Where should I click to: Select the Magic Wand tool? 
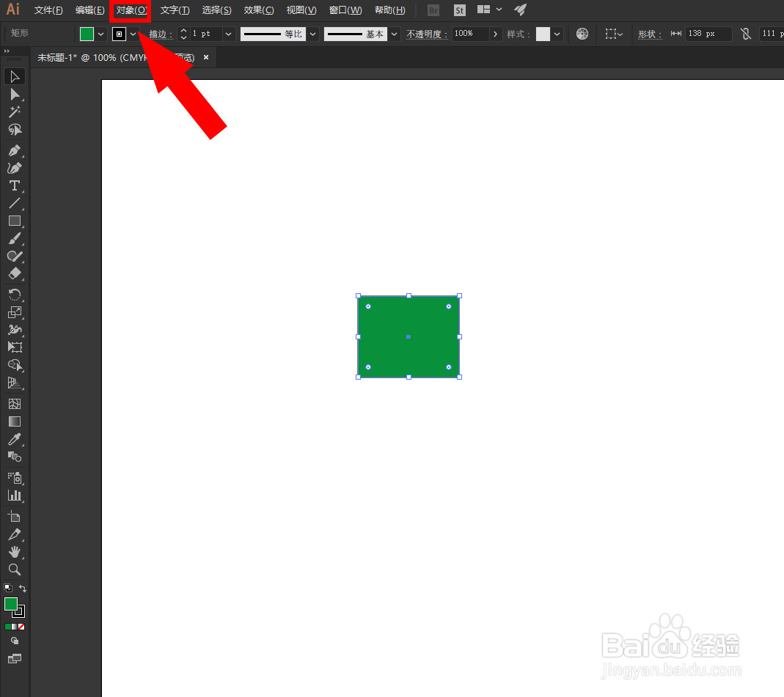click(15, 112)
